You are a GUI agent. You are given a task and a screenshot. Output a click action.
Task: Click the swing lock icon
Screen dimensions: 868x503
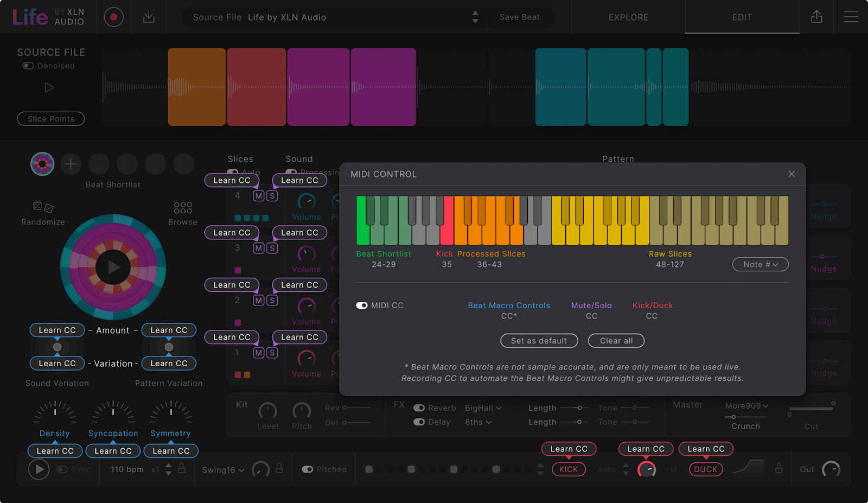coord(279,468)
